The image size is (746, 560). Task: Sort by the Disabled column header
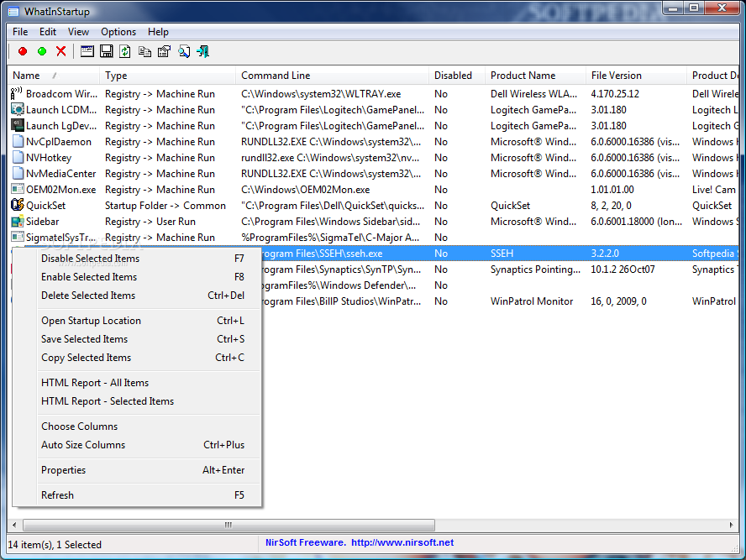[457, 76]
